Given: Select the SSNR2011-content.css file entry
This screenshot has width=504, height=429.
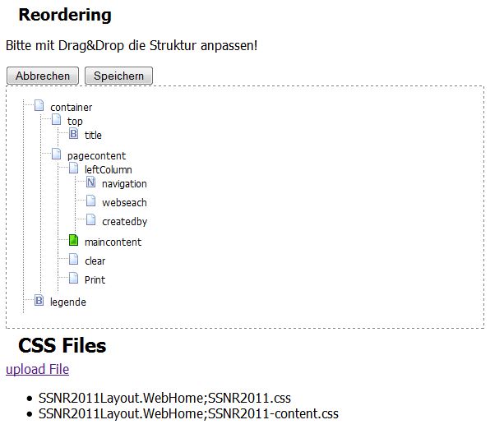Looking at the screenshot, I should 188,413.
